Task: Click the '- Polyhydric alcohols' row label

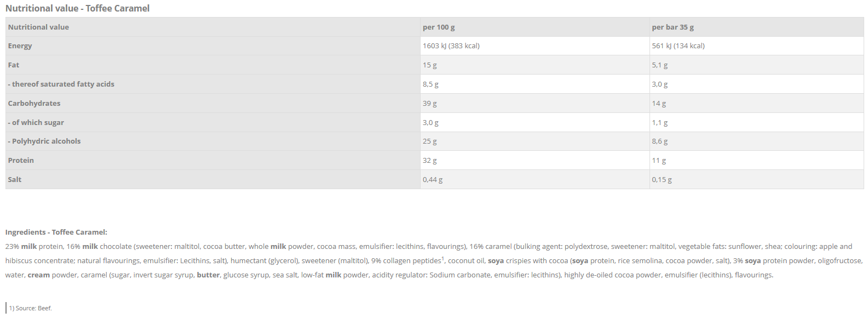Action: [x=44, y=141]
